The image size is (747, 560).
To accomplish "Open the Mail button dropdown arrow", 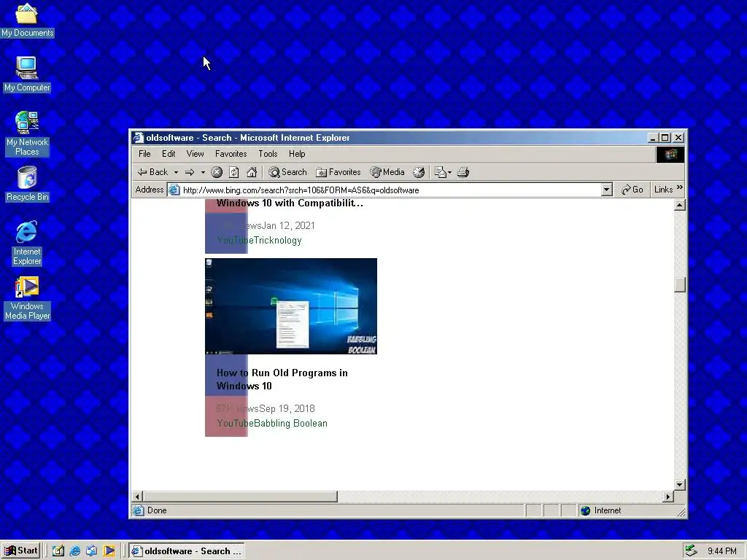I will point(449,172).
